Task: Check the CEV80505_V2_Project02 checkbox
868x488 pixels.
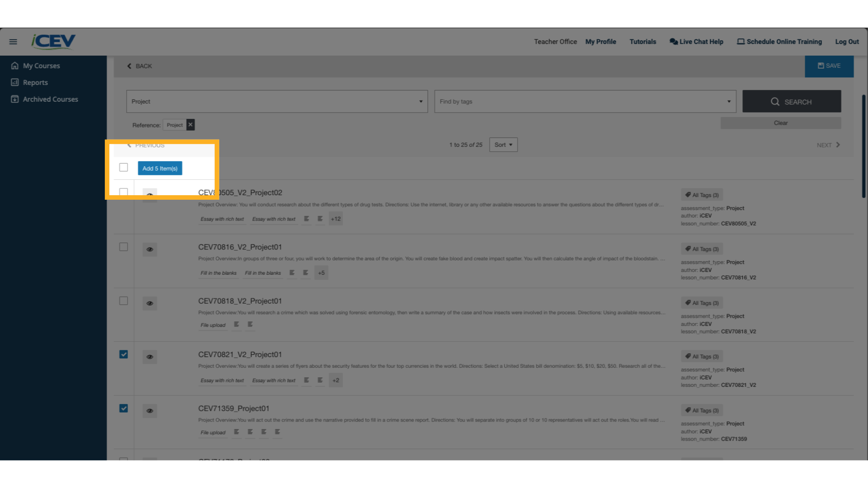Action: (123, 192)
